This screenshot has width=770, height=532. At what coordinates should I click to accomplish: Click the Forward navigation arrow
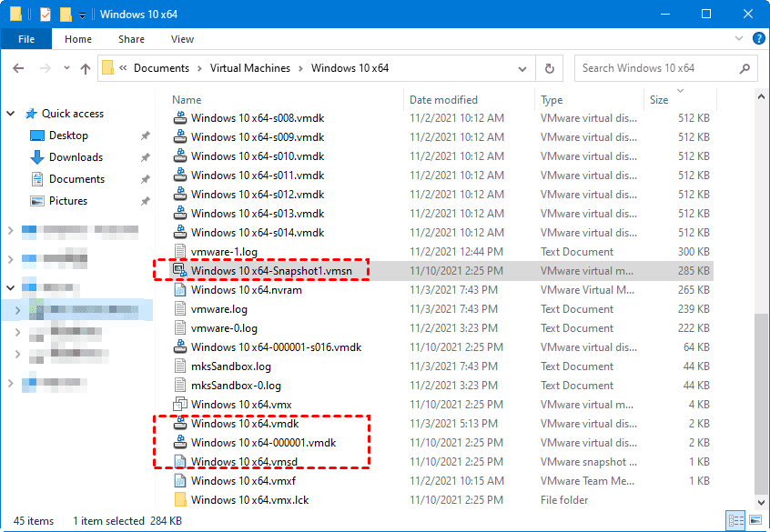pos(45,68)
